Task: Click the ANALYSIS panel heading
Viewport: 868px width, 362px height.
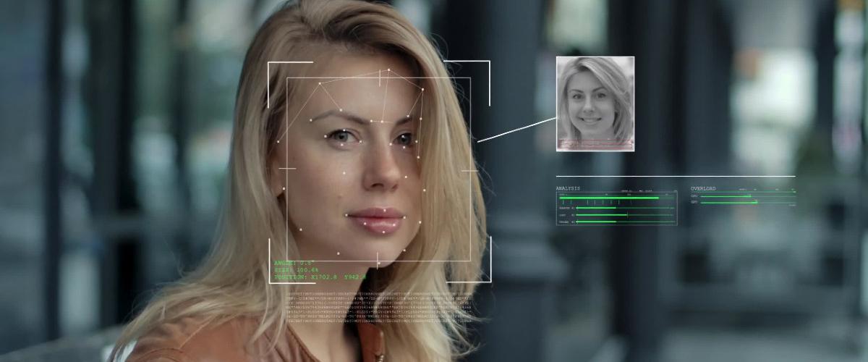Action: 568,188
